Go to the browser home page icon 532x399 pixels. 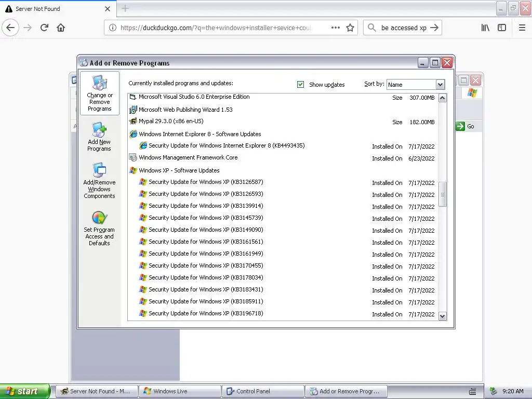coord(61,28)
